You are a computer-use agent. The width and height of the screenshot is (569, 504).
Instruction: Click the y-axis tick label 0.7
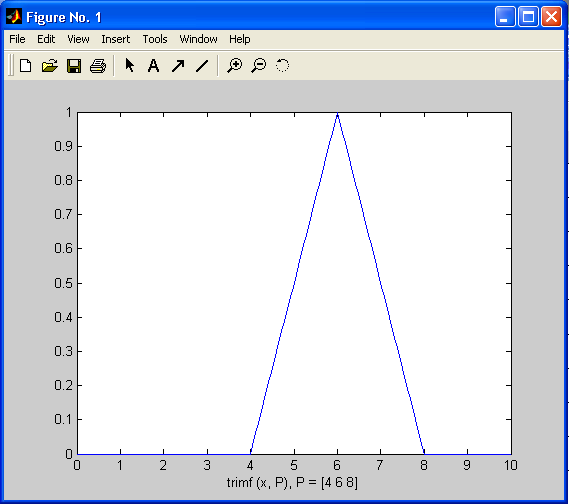[x=63, y=214]
